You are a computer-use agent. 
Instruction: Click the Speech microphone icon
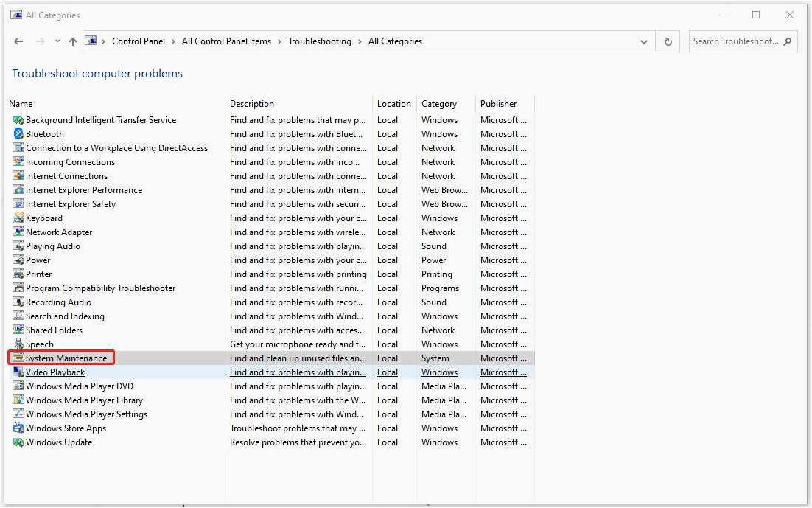[x=18, y=344]
